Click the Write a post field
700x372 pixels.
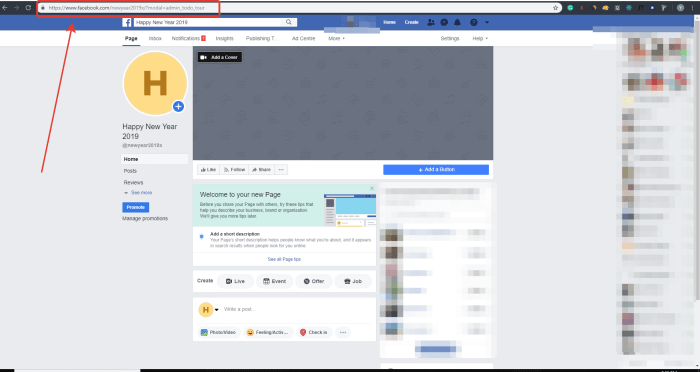click(297, 309)
